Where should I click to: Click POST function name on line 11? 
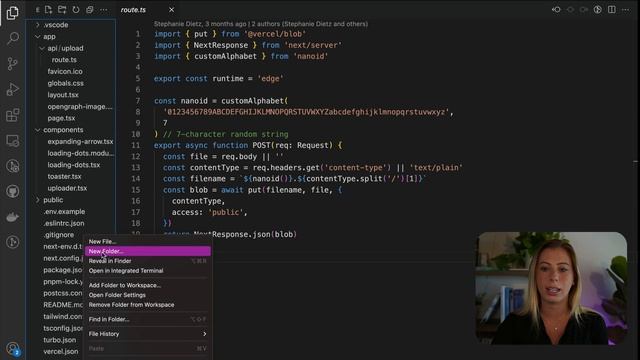coord(261,145)
